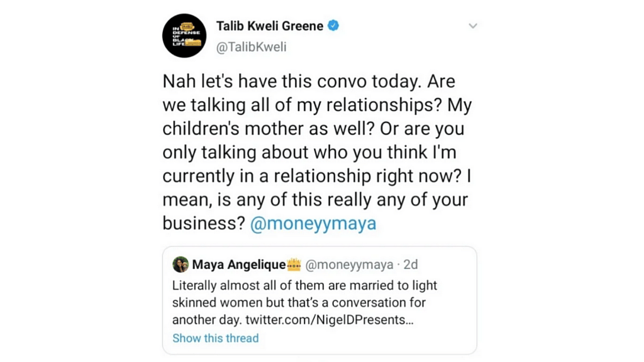Expand the tweet options chevron
The image size is (644, 362).
[x=473, y=26]
